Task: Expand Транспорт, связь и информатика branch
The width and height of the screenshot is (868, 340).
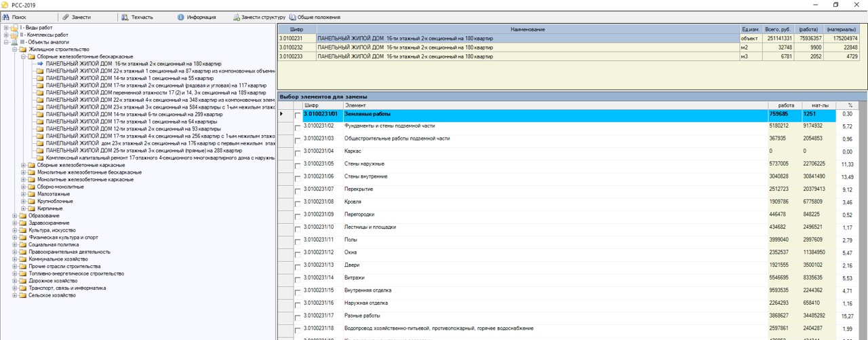Action: pyautogui.click(x=14, y=288)
